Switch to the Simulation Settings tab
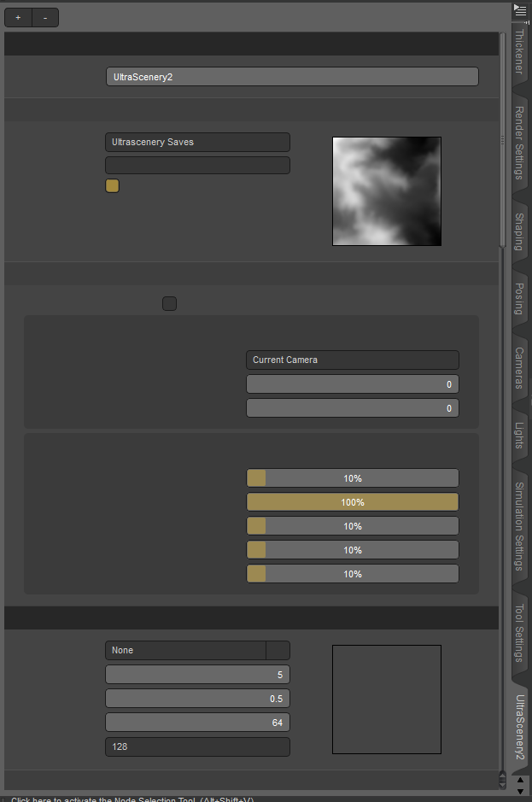 point(519,526)
